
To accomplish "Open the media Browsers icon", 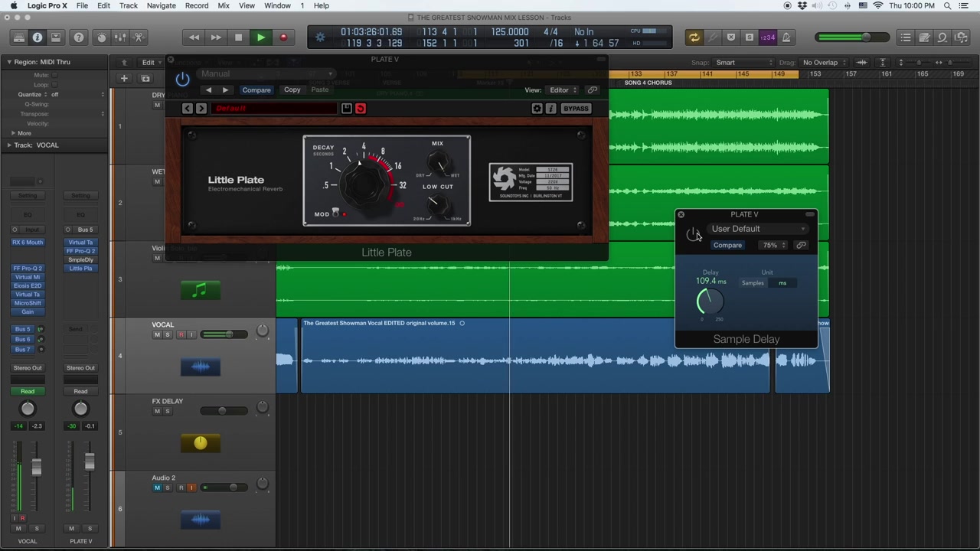I will point(961,37).
